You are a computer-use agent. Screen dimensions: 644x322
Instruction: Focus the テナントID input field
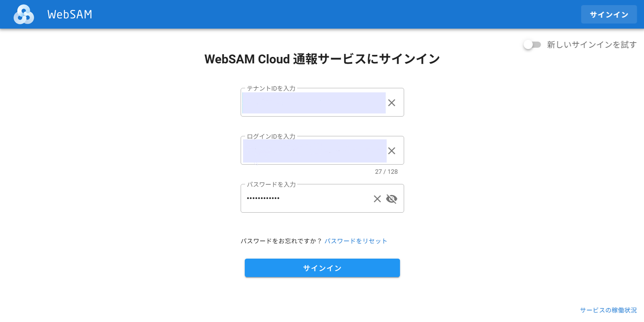tap(313, 103)
